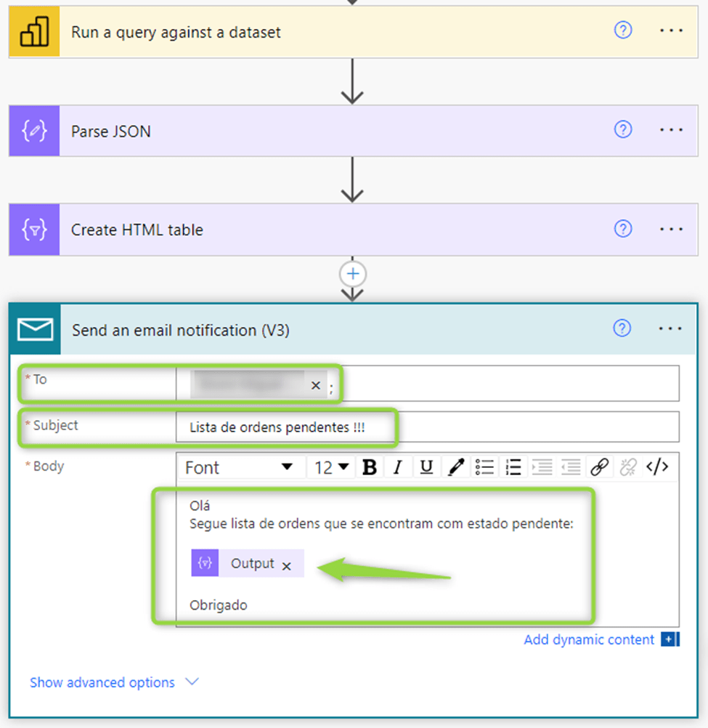Image resolution: width=708 pixels, height=728 pixels.
Task: Open ellipsis menu for Send an email notification
Action: click(670, 329)
